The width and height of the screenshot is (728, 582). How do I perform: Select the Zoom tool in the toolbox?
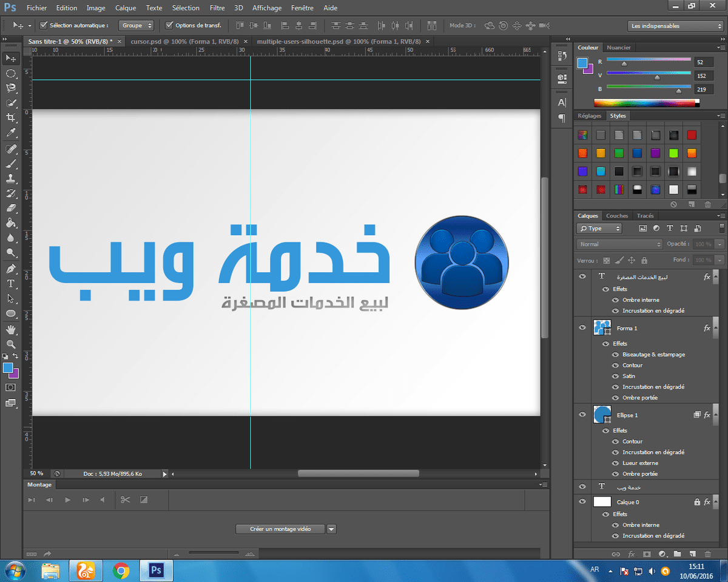coord(11,344)
